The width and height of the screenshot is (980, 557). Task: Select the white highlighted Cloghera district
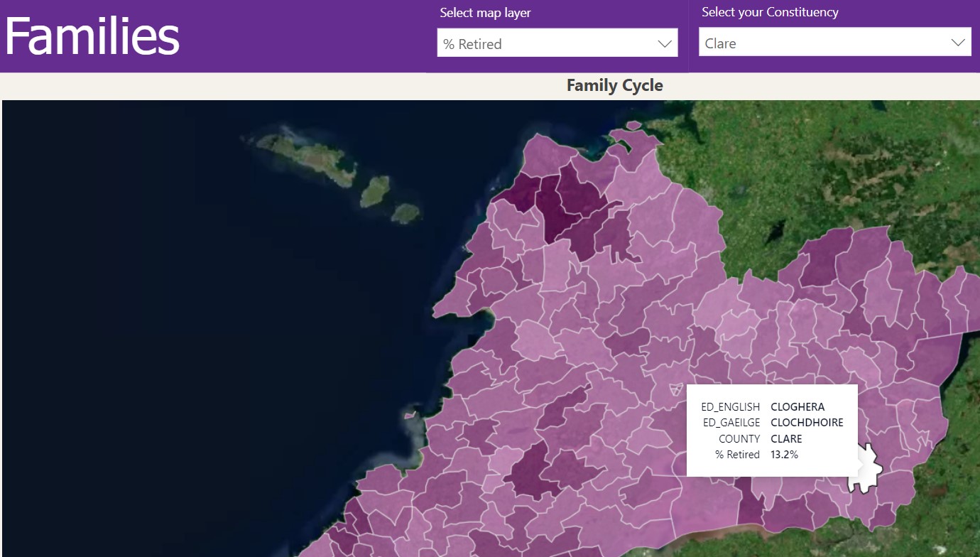tap(865, 470)
